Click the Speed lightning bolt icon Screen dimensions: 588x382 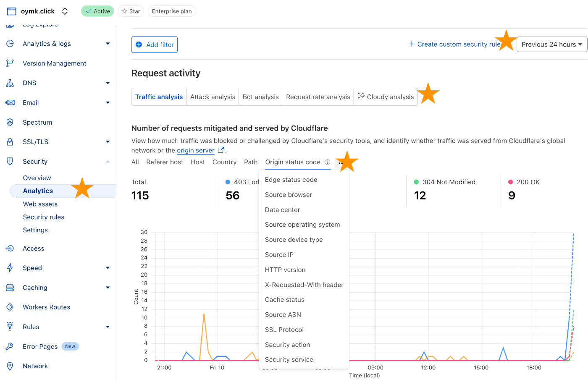point(10,268)
